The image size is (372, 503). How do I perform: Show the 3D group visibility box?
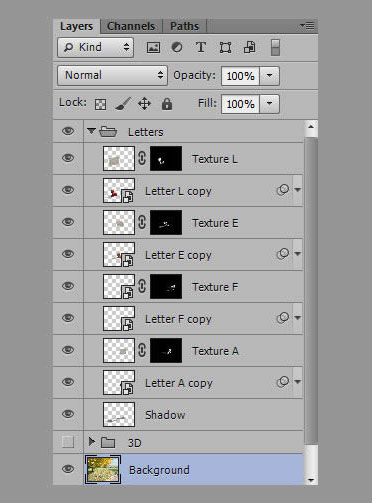point(68,442)
